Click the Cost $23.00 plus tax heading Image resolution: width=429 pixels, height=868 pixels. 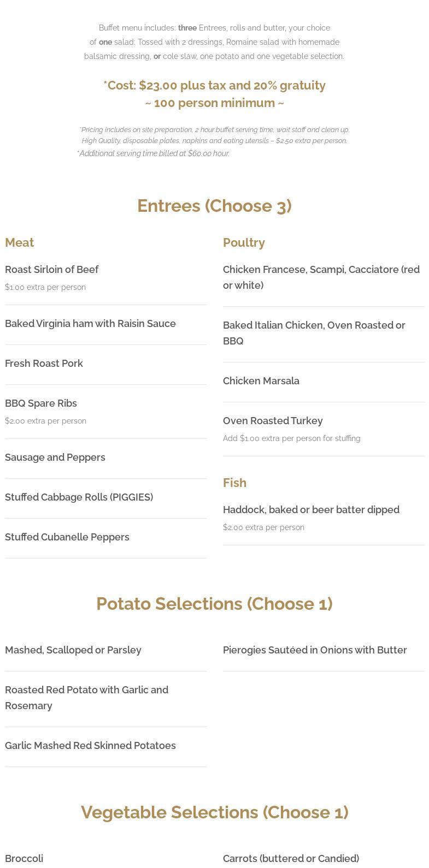[x=214, y=86]
